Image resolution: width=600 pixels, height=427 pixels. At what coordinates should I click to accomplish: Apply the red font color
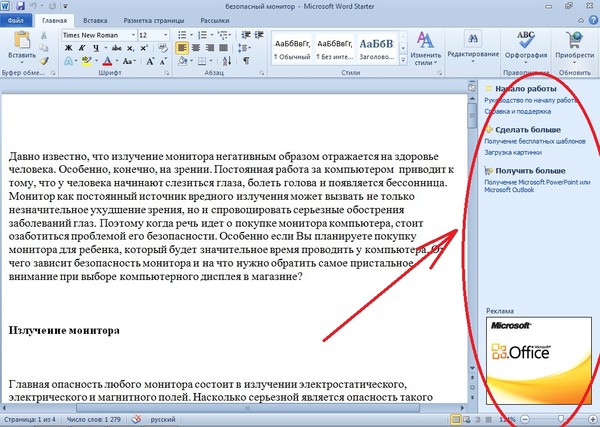108,61
